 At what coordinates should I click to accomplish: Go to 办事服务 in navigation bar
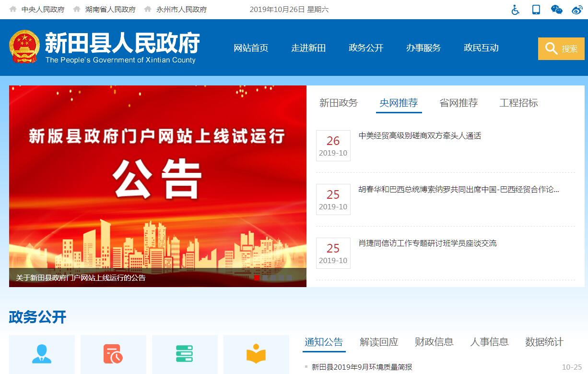point(423,48)
